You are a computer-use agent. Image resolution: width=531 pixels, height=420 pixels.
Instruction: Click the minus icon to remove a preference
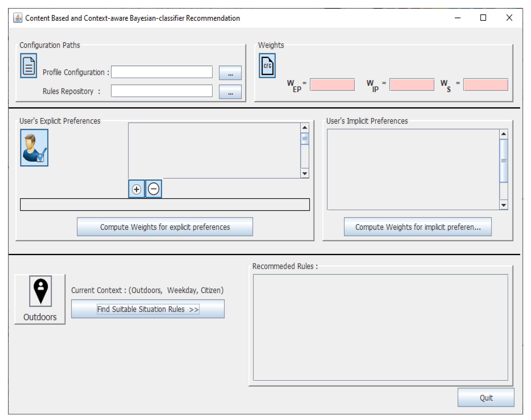pos(154,189)
